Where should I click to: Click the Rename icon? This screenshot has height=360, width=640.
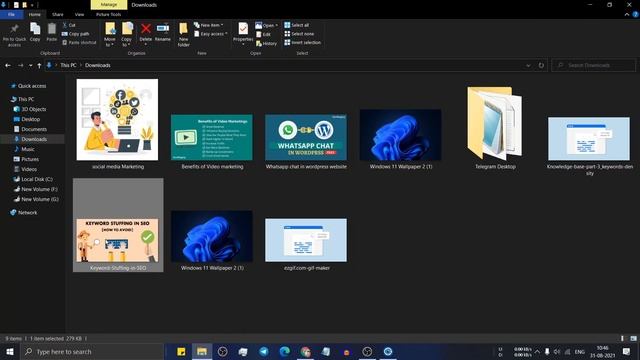pos(162,29)
